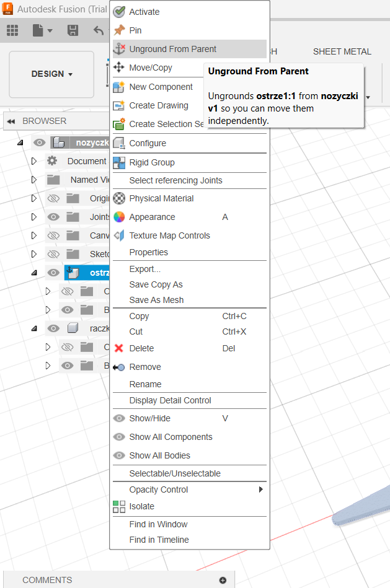Click the Pin pushpin icon

(119, 30)
